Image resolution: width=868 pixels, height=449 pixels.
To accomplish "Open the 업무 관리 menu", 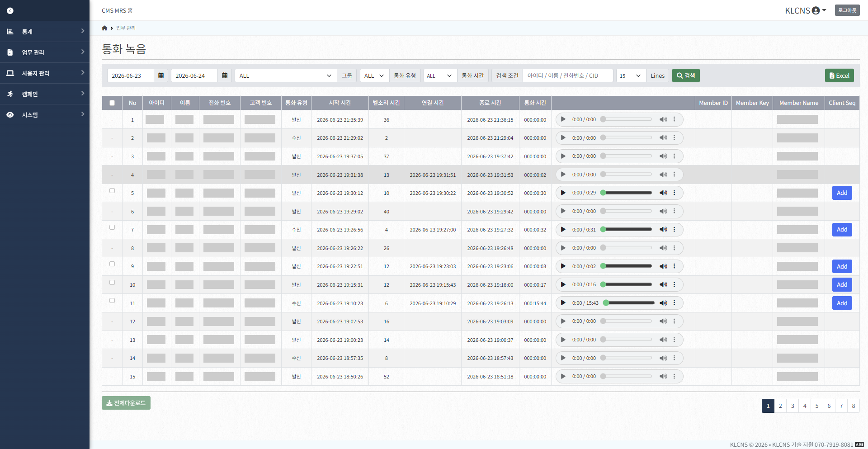I will 45,52.
